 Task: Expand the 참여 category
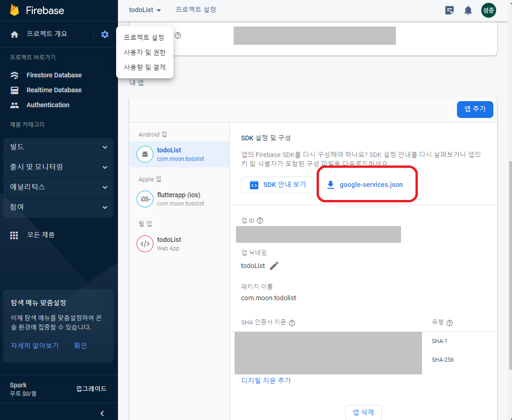[x=58, y=207]
